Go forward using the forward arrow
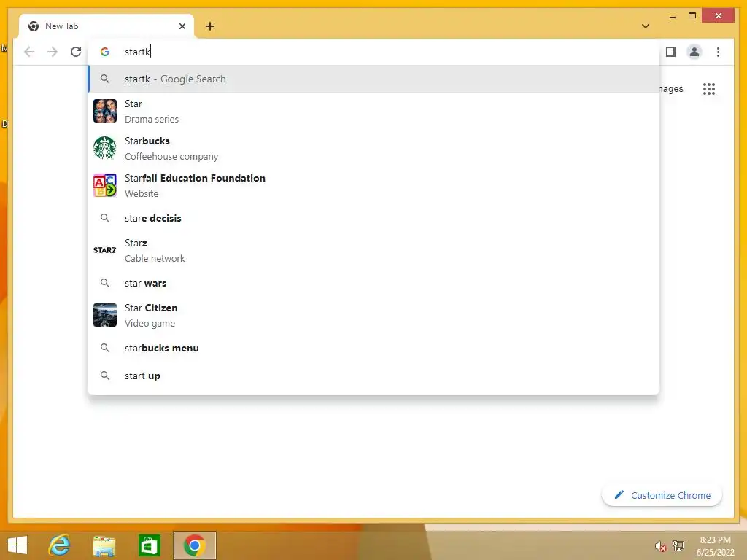 pyautogui.click(x=53, y=52)
